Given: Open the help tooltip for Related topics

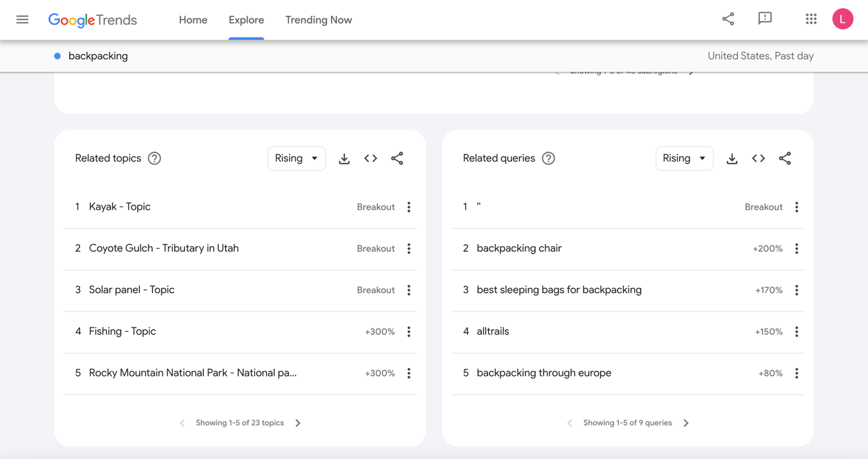Looking at the screenshot, I should [x=154, y=158].
